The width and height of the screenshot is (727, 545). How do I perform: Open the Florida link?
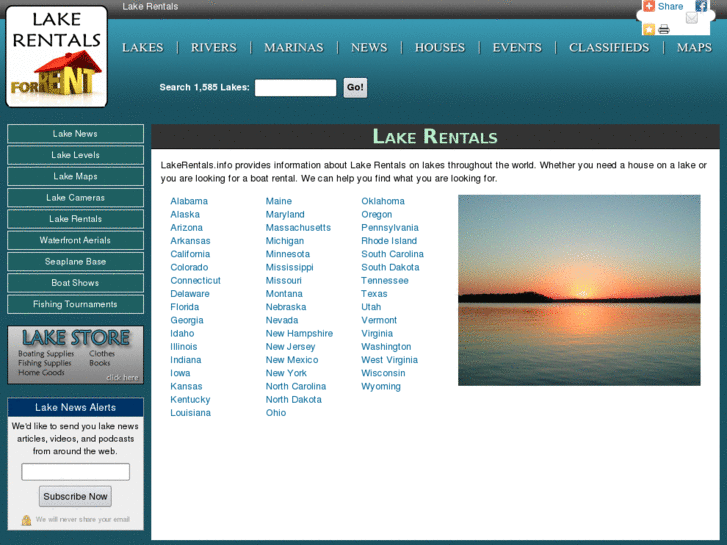pyautogui.click(x=185, y=307)
